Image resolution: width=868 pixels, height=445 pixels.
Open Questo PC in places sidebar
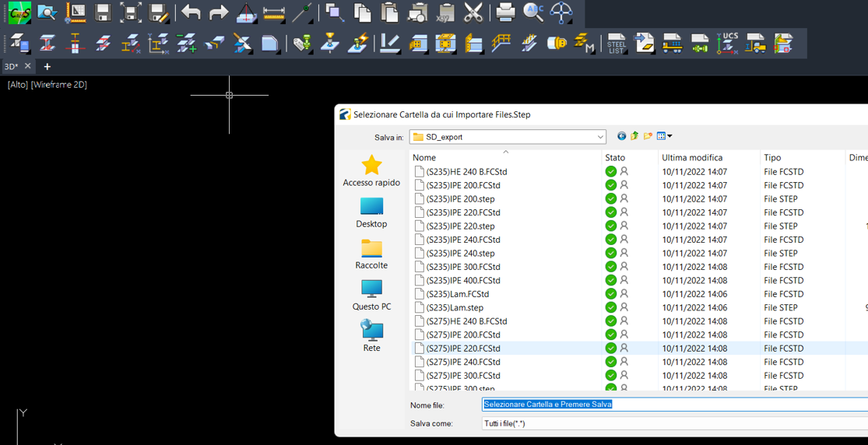point(371,295)
